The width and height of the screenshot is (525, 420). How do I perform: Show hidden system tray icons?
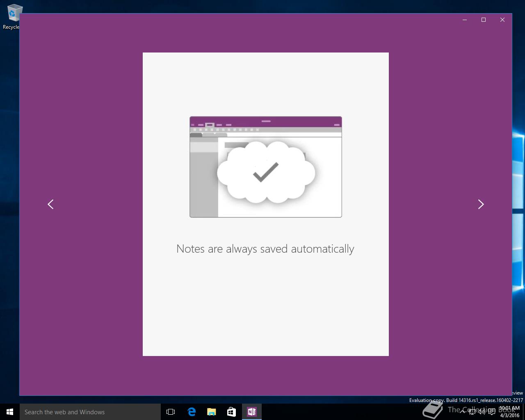tap(462, 412)
